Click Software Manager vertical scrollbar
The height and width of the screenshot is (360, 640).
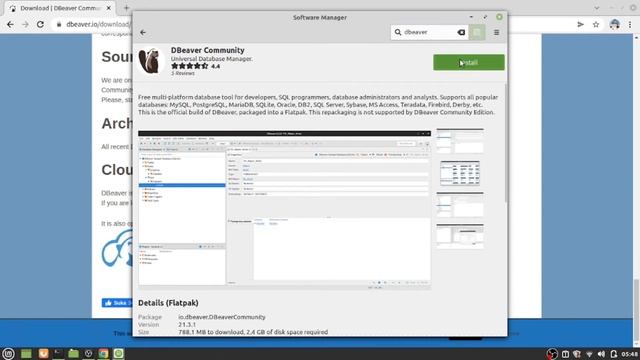pos(506,142)
